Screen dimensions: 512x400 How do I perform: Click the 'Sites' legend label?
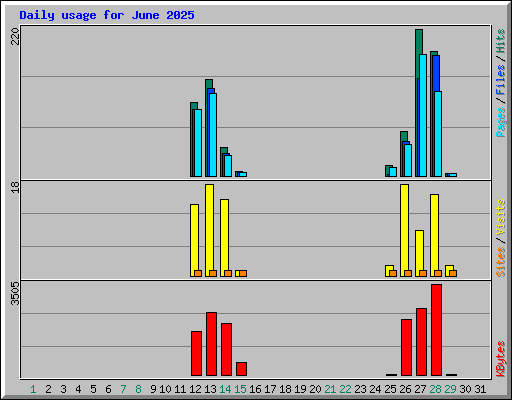500,262
